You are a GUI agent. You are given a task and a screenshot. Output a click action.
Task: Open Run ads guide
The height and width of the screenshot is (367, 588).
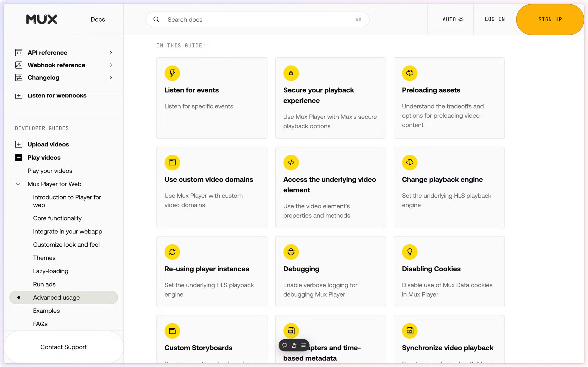pos(44,284)
